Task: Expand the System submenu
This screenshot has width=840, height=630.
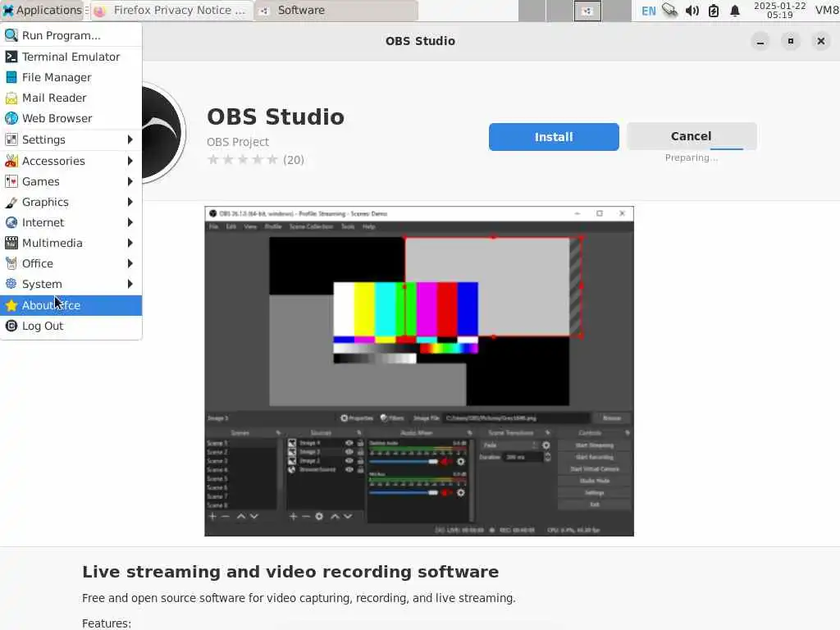Action: coord(71,284)
